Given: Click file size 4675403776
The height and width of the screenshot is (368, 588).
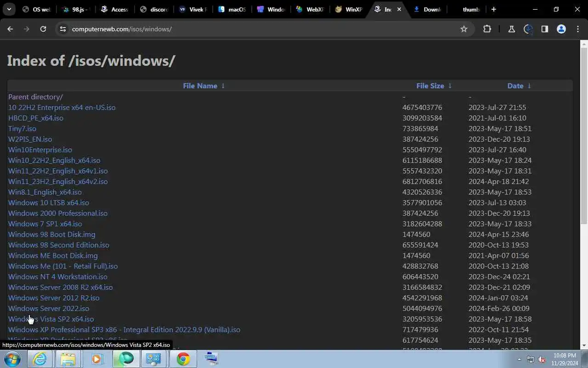Looking at the screenshot, I should (422, 107).
